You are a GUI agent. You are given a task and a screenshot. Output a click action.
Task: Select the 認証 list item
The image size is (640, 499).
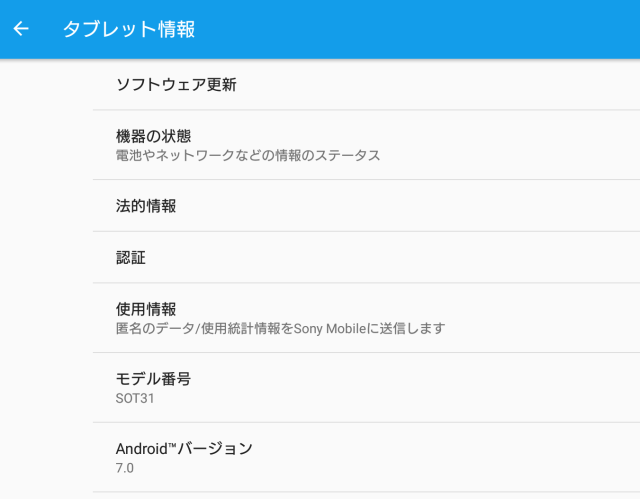366,257
